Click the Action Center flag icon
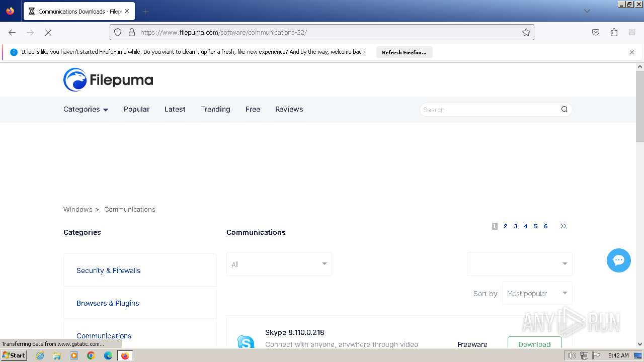The height and width of the screenshot is (362, 644). coord(596,355)
